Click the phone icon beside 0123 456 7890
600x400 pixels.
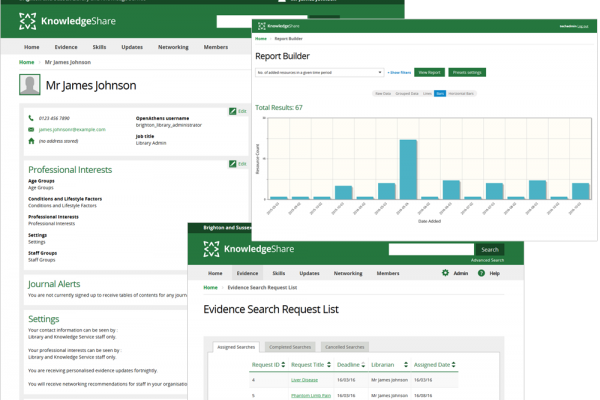30,118
